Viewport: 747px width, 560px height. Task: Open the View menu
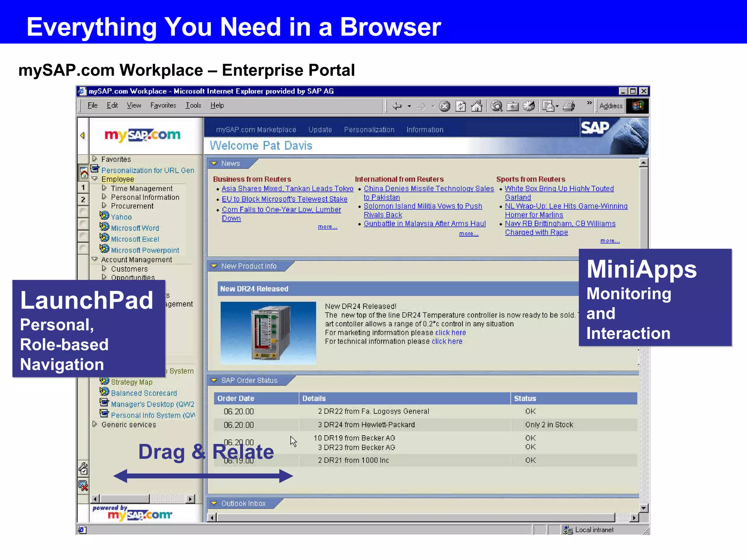click(x=134, y=105)
